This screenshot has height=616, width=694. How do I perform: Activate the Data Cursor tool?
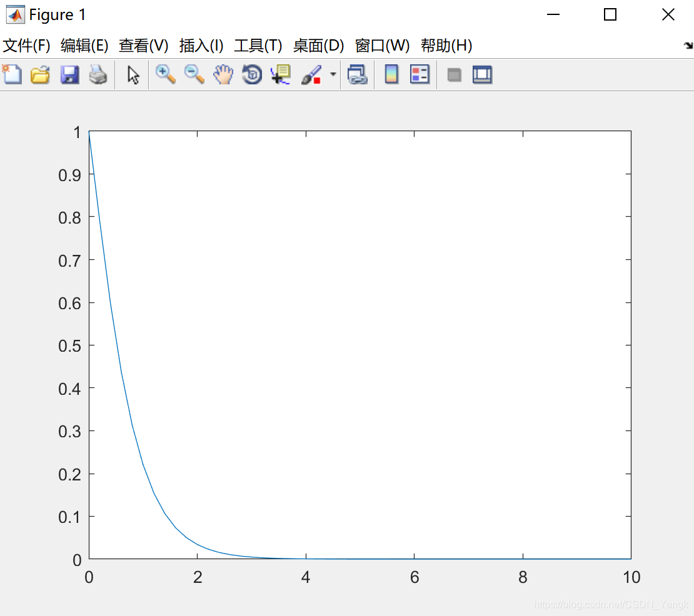point(281,75)
